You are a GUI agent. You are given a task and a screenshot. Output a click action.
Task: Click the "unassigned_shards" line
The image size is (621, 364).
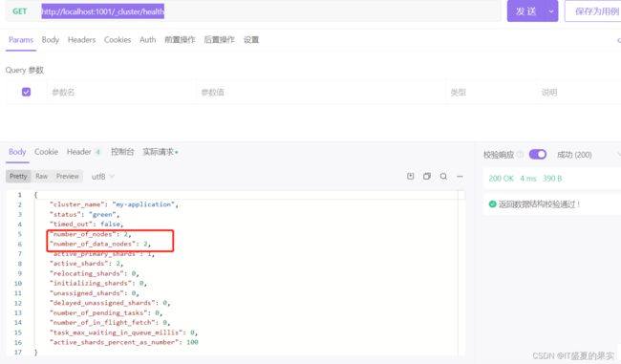pos(95,293)
